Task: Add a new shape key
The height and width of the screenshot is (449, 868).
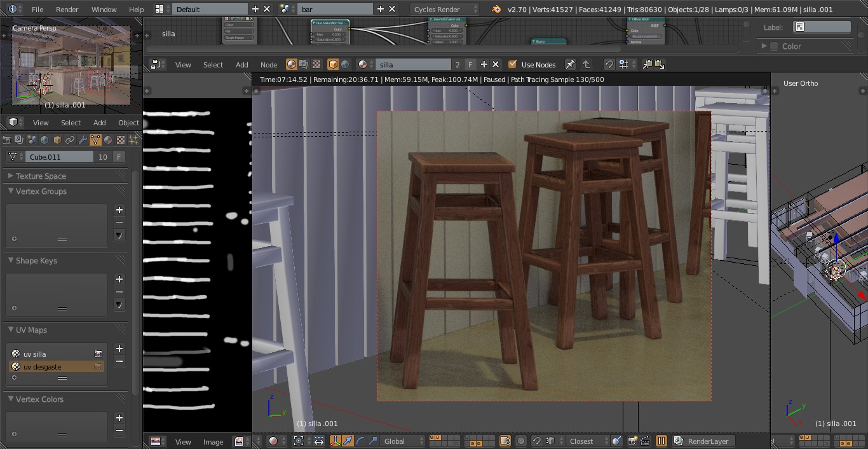Action: pos(119,279)
